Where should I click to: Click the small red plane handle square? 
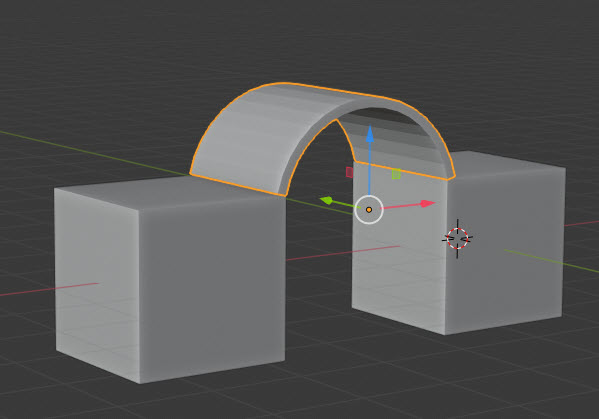[349, 172]
